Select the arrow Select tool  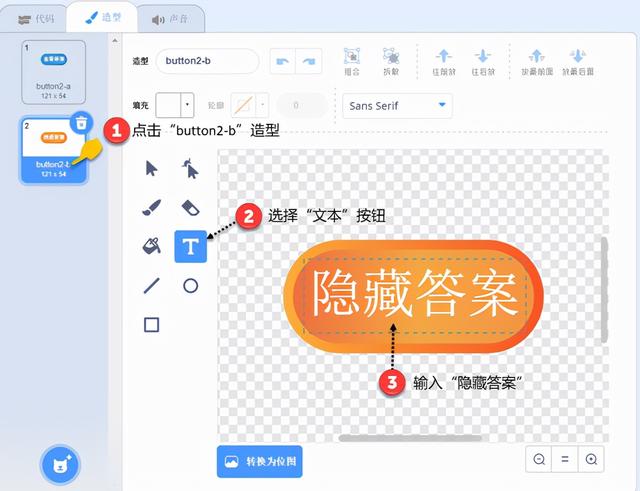151,168
